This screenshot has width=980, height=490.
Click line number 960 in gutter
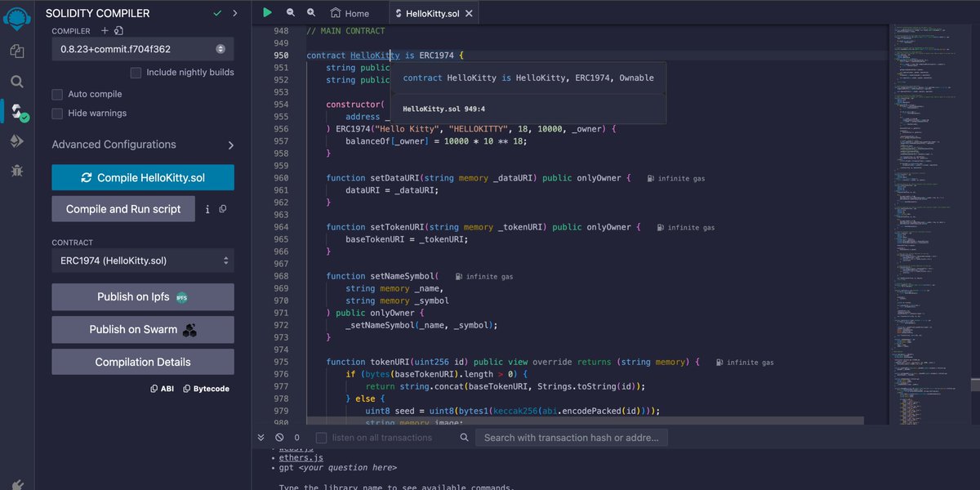tap(280, 178)
